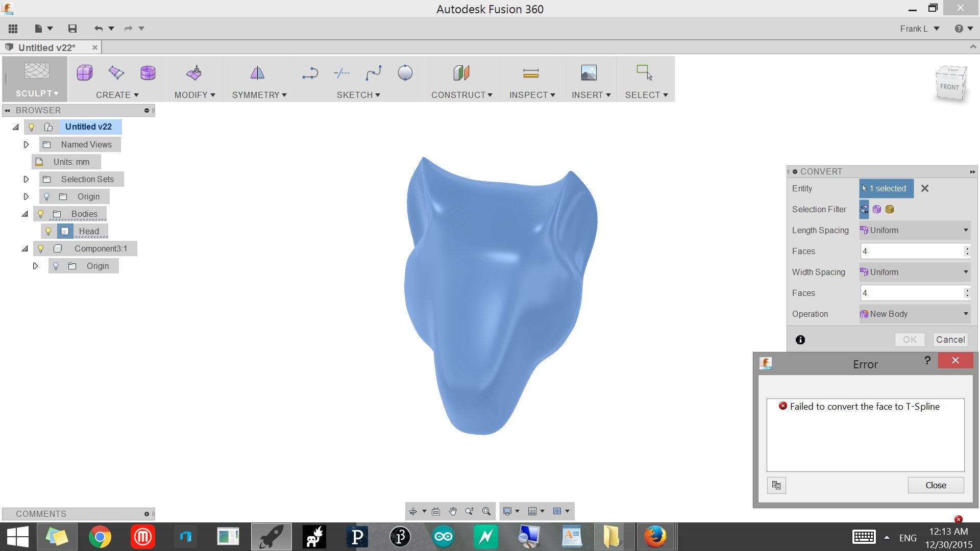Click the Mirror symmetry icon

pos(258,72)
